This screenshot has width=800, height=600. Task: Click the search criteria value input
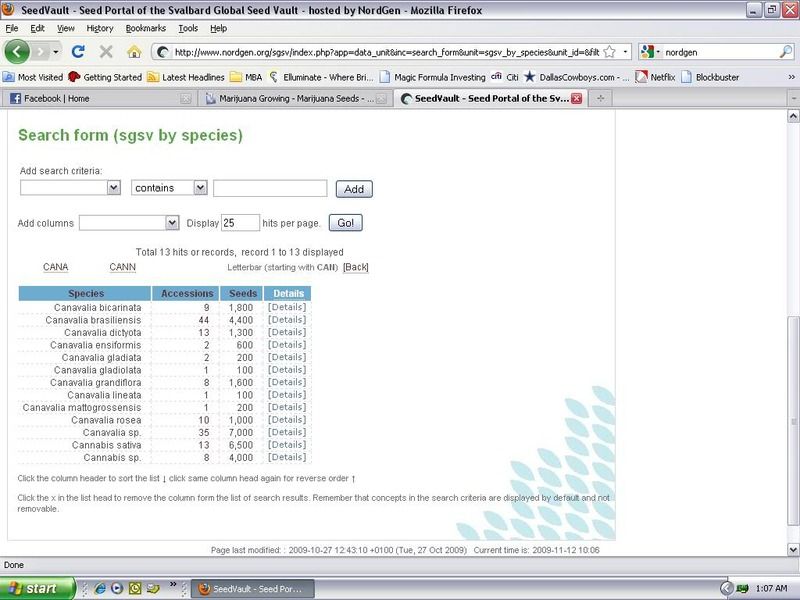pos(270,188)
